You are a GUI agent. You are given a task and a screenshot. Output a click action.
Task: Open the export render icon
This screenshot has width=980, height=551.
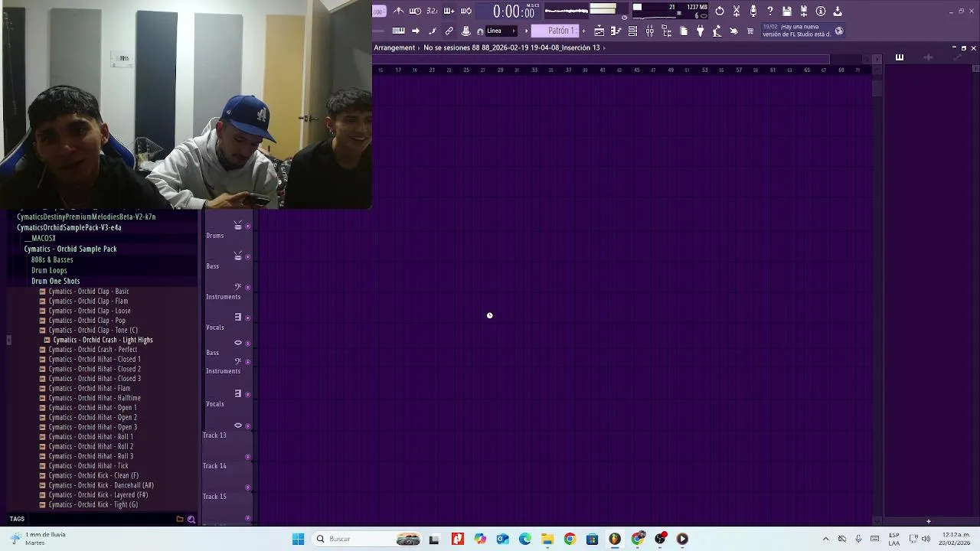804,11
